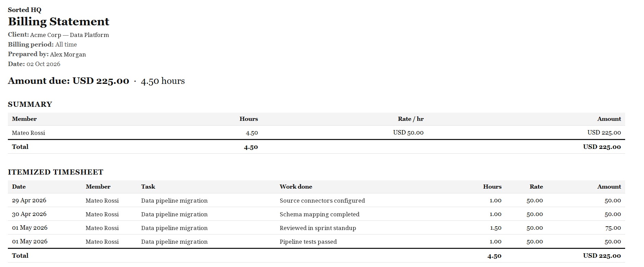The image size is (644, 267).
Task: Click client name 'Acme Corp — Data Platform'
Action: pos(70,35)
